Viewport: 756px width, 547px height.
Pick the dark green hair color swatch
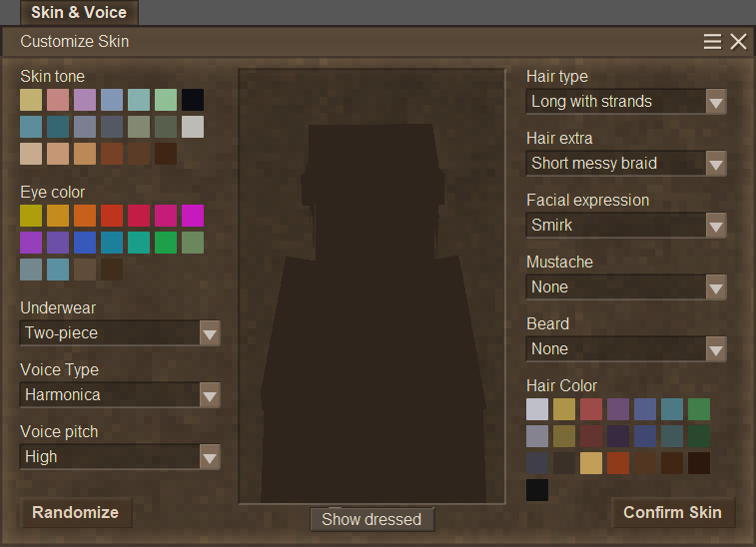699,436
